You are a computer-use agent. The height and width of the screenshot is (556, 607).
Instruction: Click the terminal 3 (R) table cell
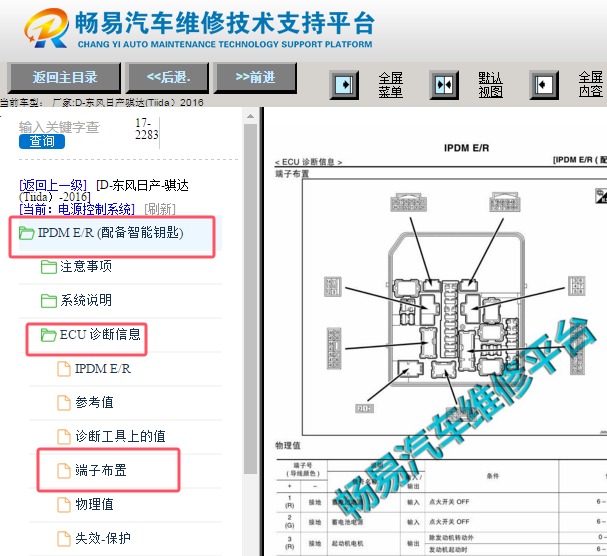(x=290, y=543)
